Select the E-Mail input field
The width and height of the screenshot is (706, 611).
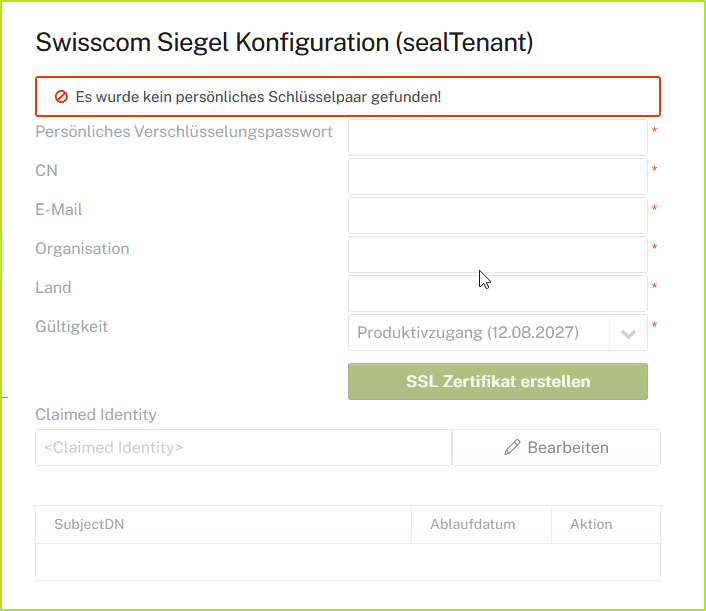[497, 216]
